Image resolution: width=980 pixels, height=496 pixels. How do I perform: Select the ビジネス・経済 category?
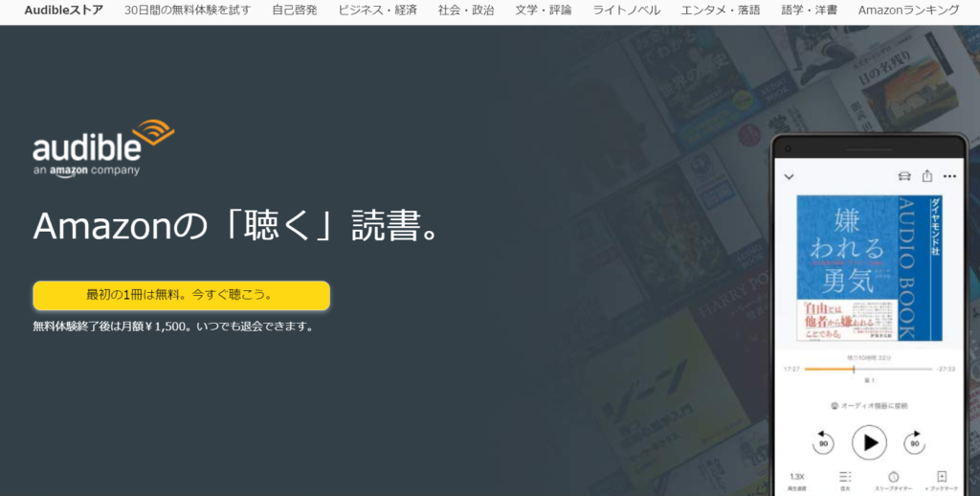click(377, 10)
